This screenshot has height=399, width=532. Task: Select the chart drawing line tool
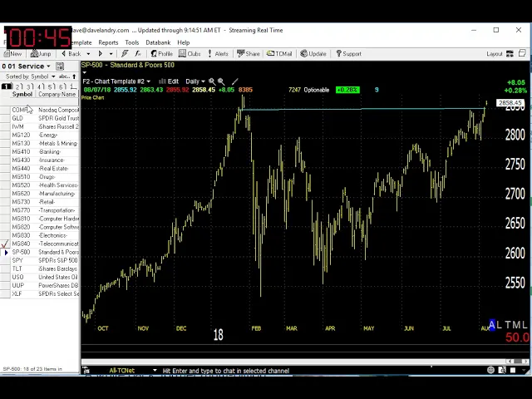tap(234, 81)
